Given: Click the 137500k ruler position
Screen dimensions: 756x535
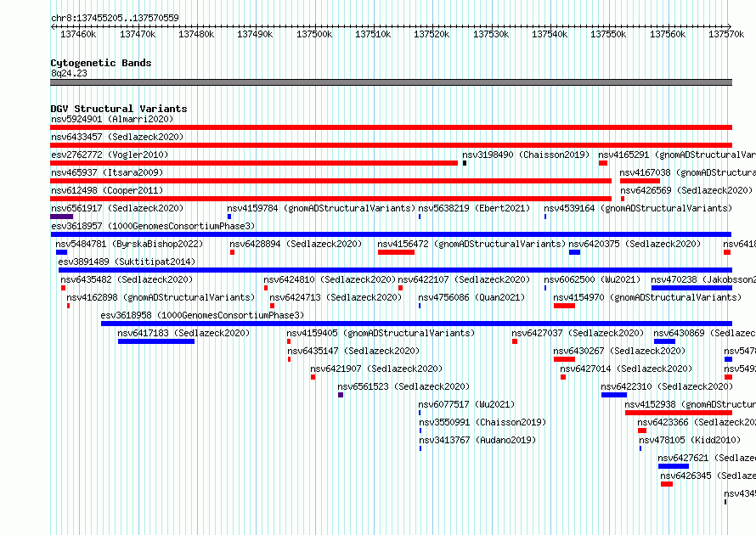Looking at the screenshot, I should pos(314,34).
